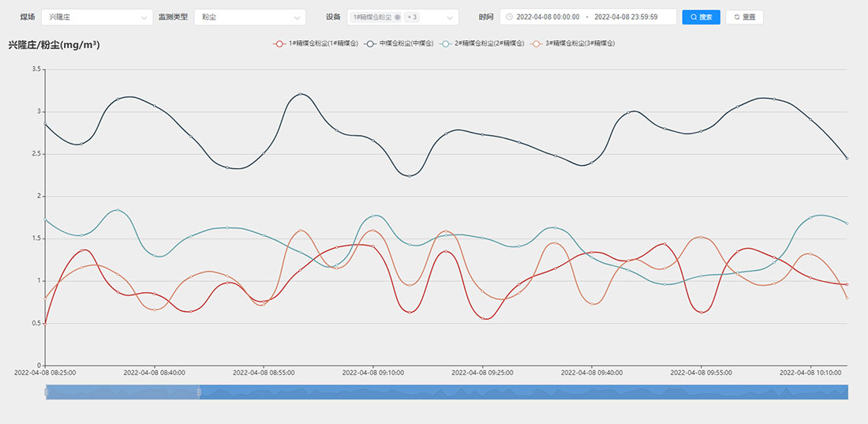The width and height of the screenshot is (868, 424).
Task: Click the selected window in the zoom bar
Action: click(122, 392)
